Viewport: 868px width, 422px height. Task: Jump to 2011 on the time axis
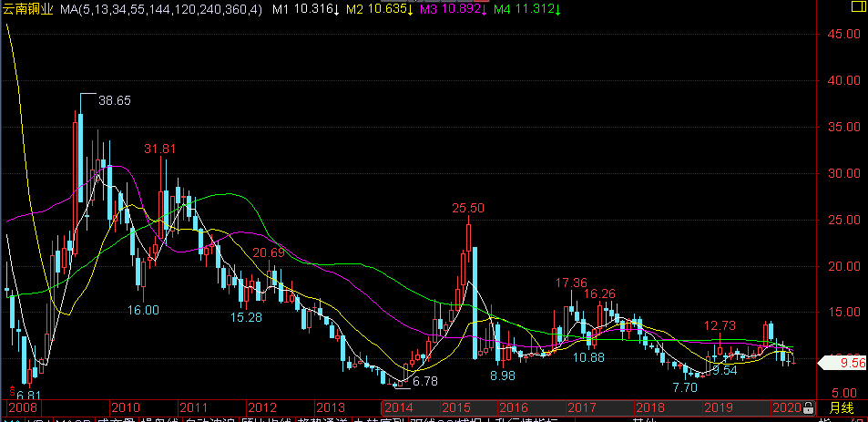pyautogui.click(x=194, y=408)
